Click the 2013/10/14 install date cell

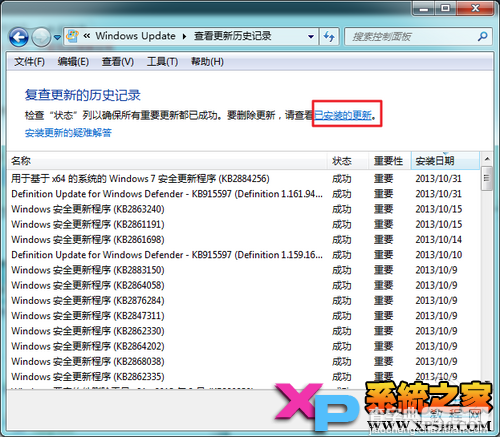(439, 240)
